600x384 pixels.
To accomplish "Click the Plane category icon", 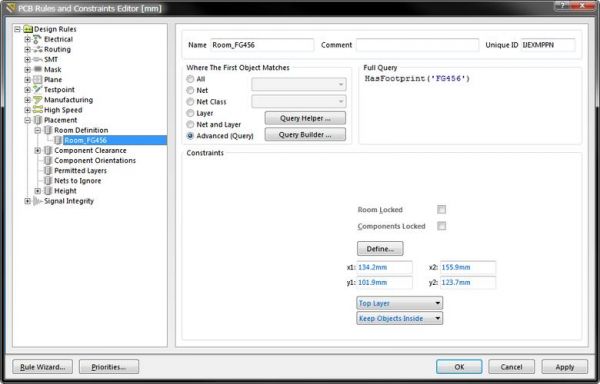I will 38,80.
